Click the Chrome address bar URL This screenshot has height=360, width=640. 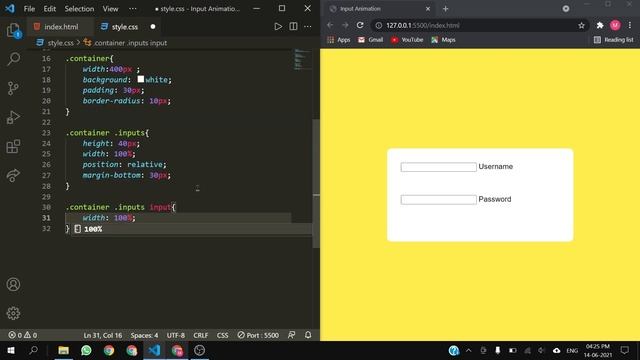pyautogui.click(x=423, y=25)
